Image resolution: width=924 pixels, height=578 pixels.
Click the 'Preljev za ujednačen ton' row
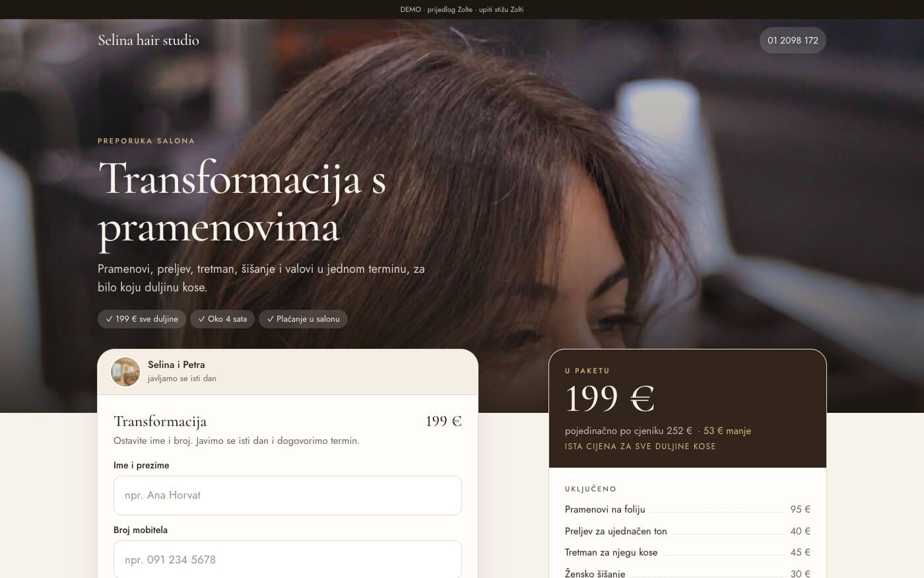688,531
